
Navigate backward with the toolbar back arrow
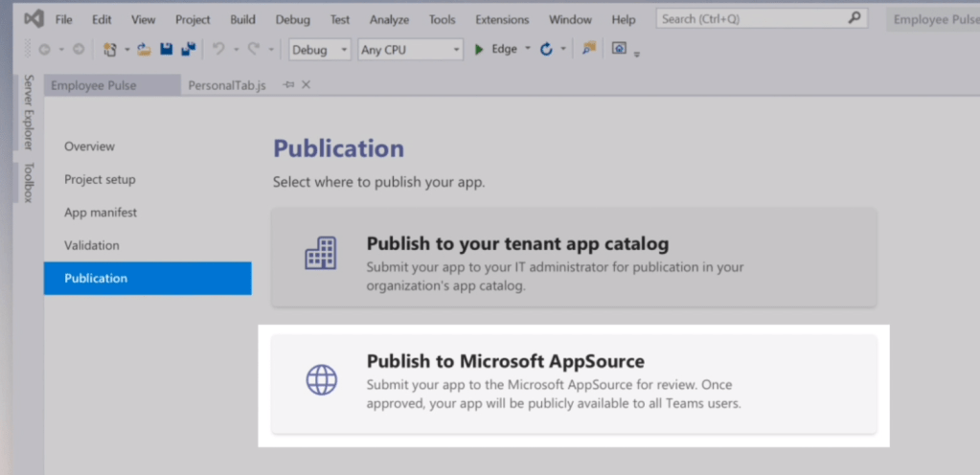44,50
